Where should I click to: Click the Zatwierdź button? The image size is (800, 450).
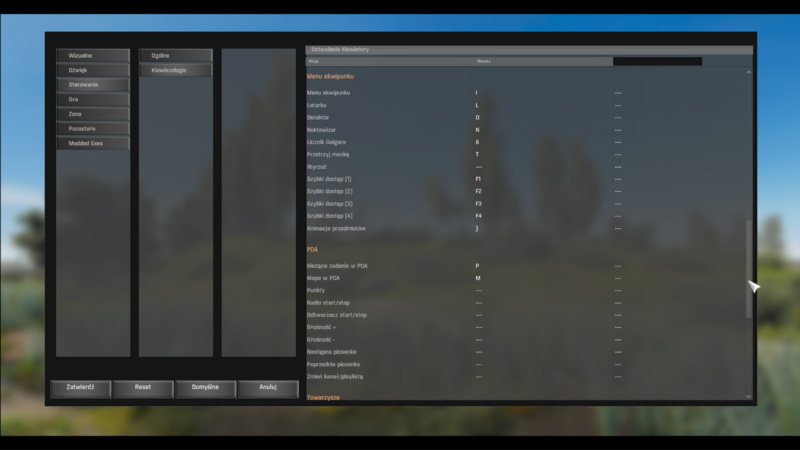[x=80, y=387]
